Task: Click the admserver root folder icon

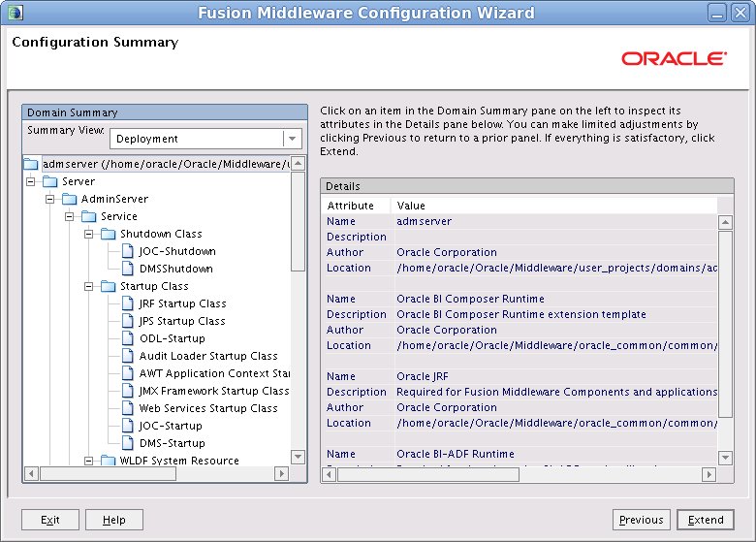Action: pyautogui.click(x=30, y=164)
